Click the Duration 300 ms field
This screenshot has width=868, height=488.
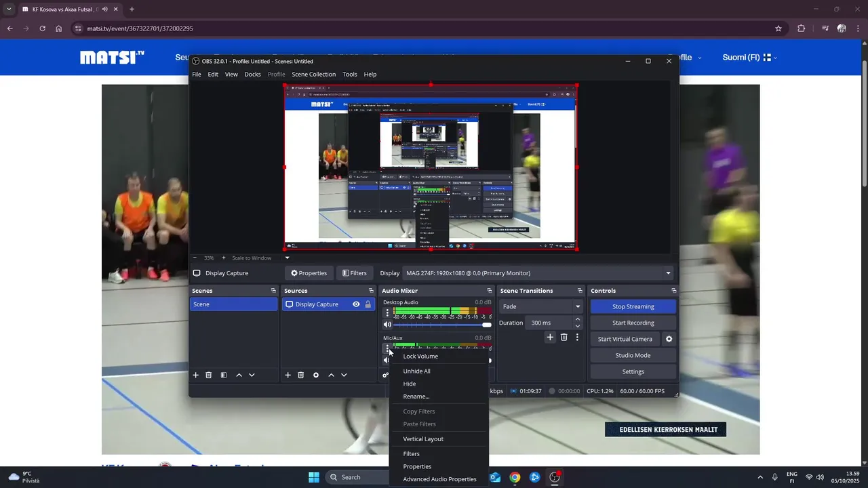point(550,323)
